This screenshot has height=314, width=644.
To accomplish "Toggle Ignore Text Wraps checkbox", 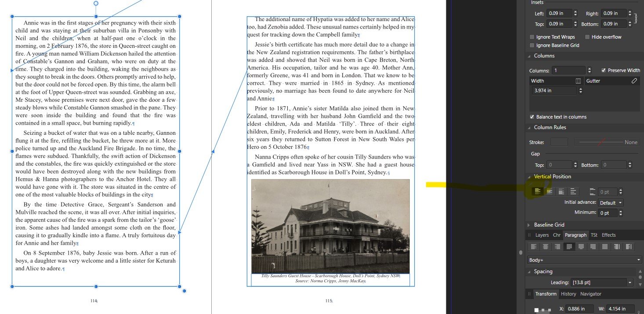I will click(x=532, y=37).
